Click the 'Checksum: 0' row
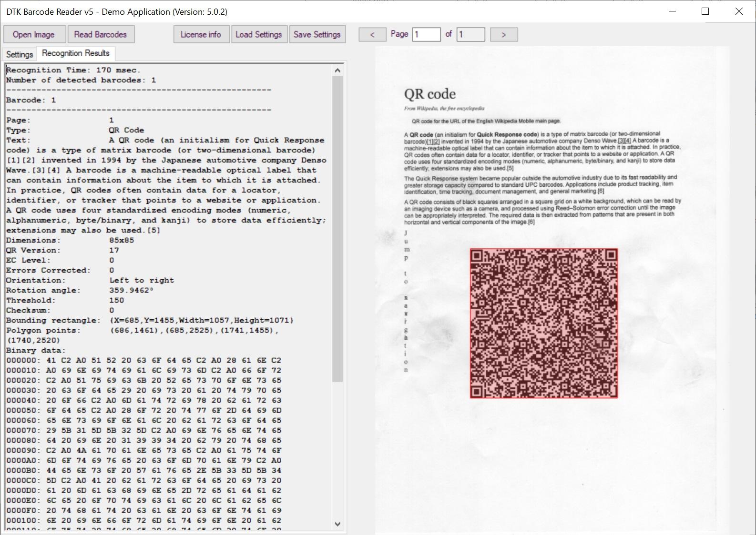The height and width of the screenshot is (535, 756). pos(60,310)
